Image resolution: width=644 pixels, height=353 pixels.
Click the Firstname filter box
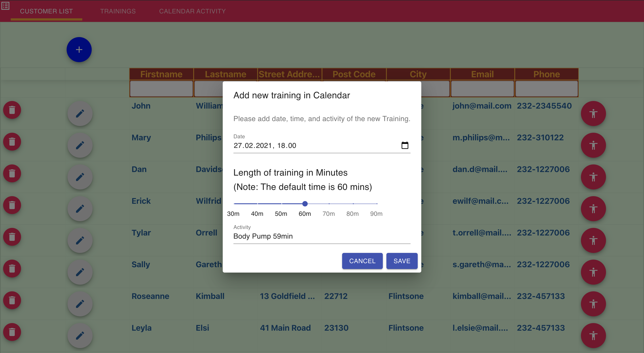click(161, 89)
